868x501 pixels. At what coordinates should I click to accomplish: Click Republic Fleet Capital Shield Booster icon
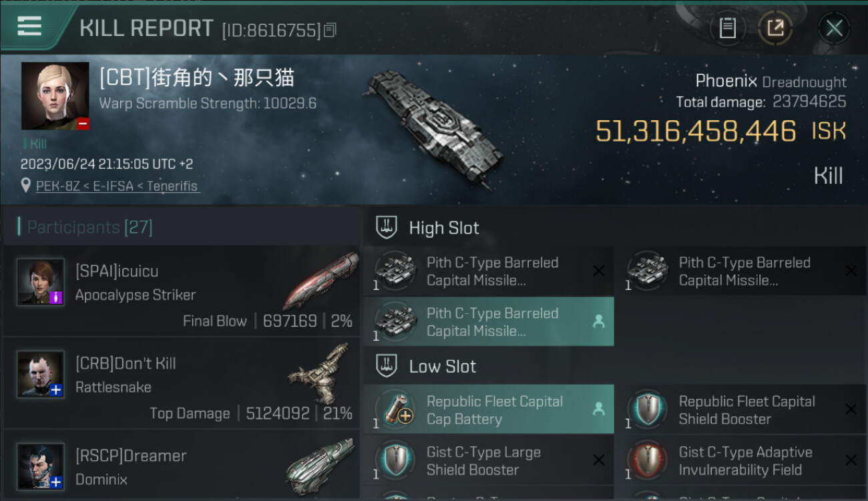pyautogui.click(x=647, y=410)
